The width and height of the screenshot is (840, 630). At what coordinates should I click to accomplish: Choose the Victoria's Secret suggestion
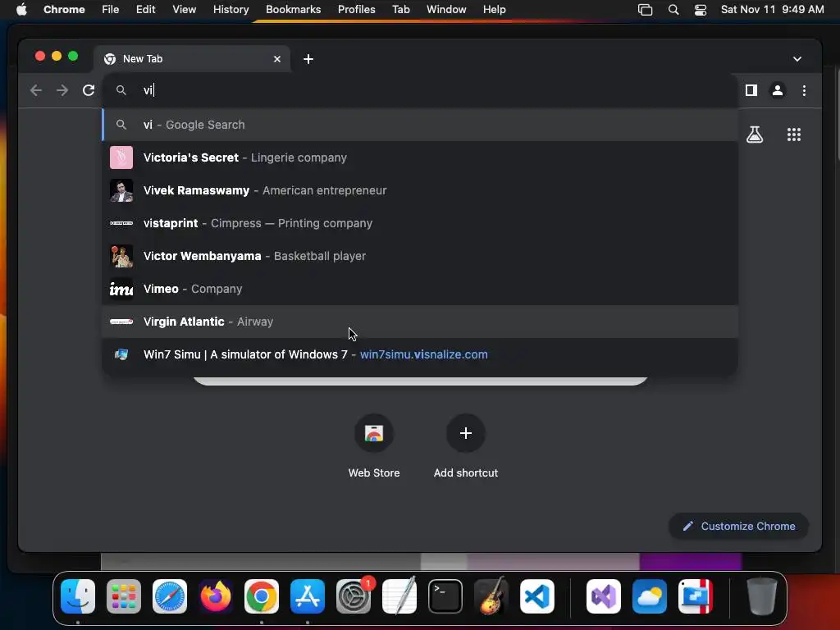421,157
